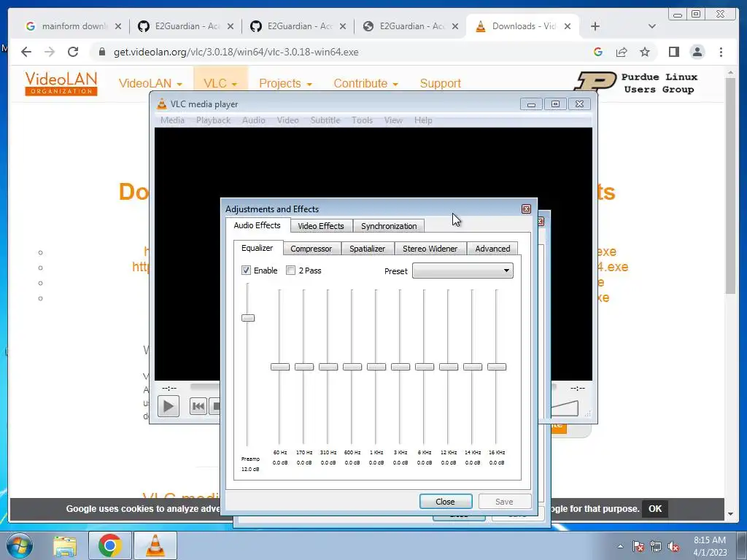This screenshot has width=747, height=560.
Task: Click the 600 Hz band slider handle
Action: [x=352, y=367]
